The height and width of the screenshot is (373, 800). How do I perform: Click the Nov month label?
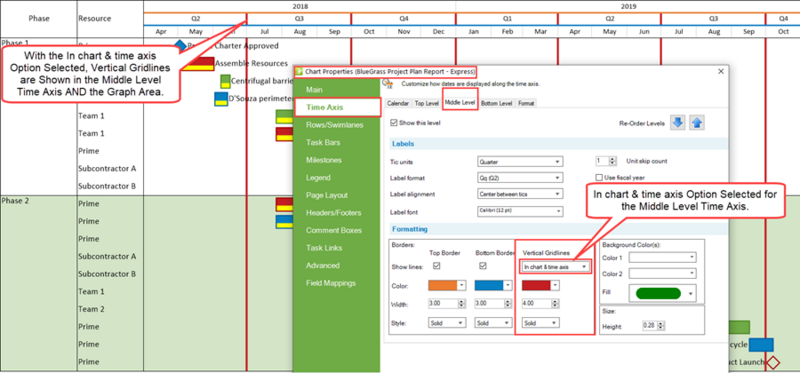[404, 32]
